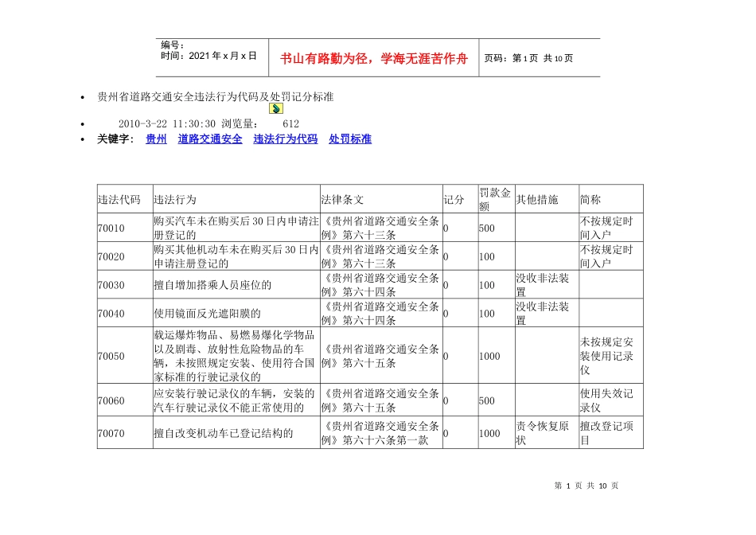Click the view count 612
This screenshot has height=535, width=756.
coord(290,123)
